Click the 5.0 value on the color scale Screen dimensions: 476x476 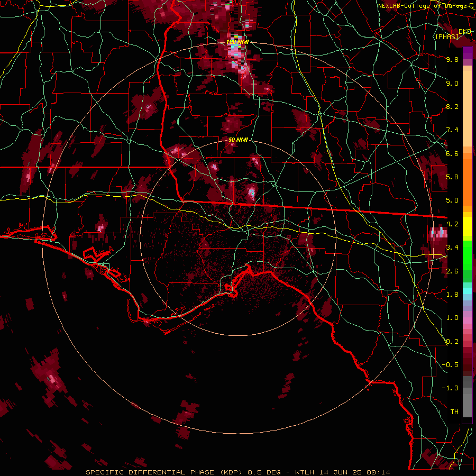pos(452,200)
